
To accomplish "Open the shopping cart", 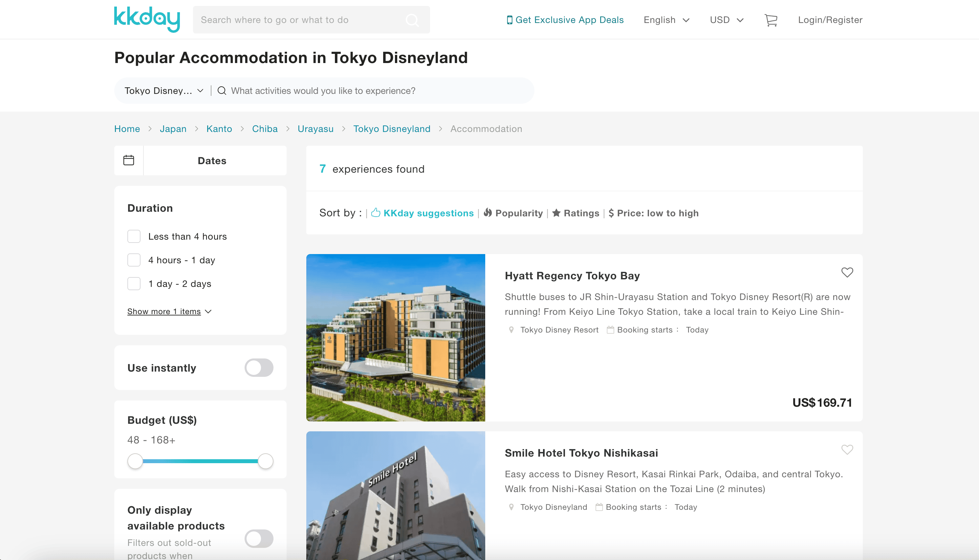I will [771, 20].
